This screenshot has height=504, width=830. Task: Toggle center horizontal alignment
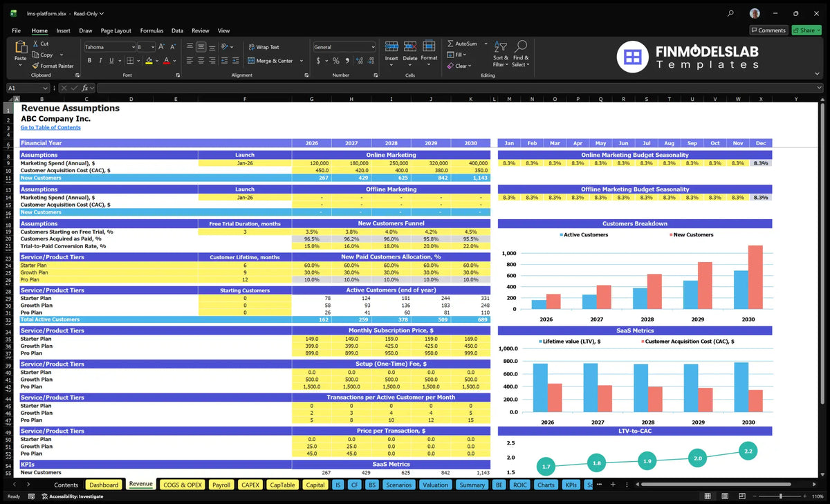pos(201,61)
